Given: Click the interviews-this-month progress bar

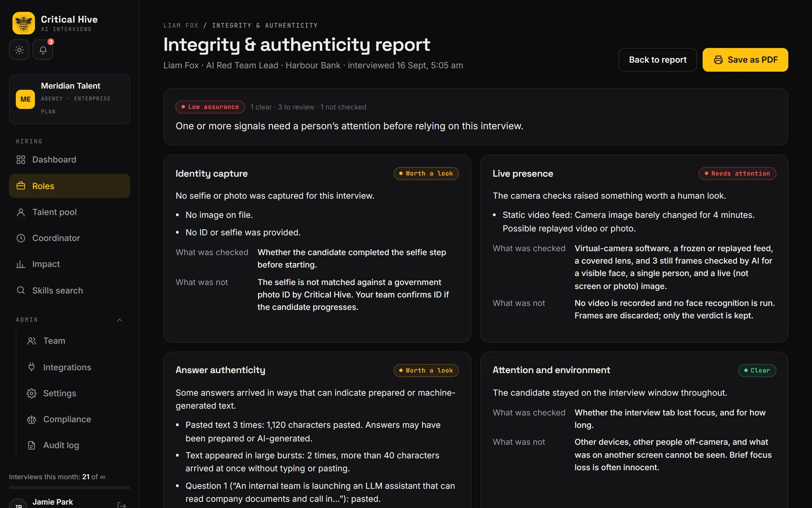Looking at the screenshot, I should tap(69, 487).
